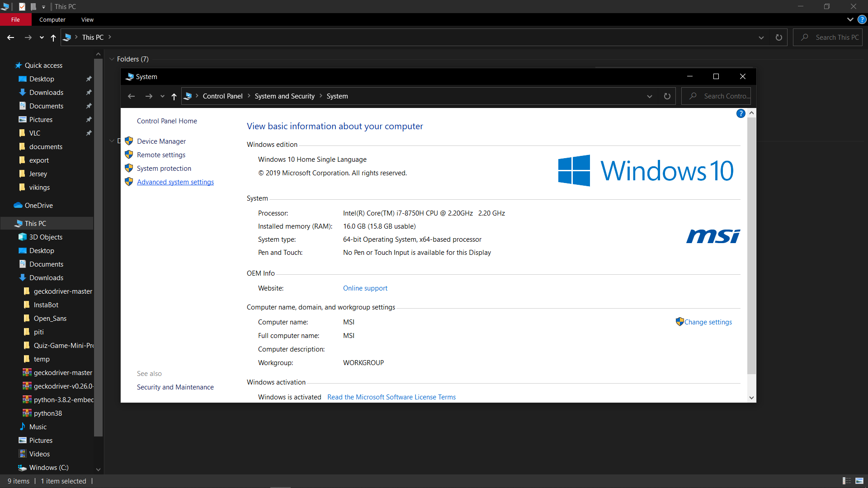Screen dimensions: 868x488
Task: Go up one level in System window
Action: 174,96
